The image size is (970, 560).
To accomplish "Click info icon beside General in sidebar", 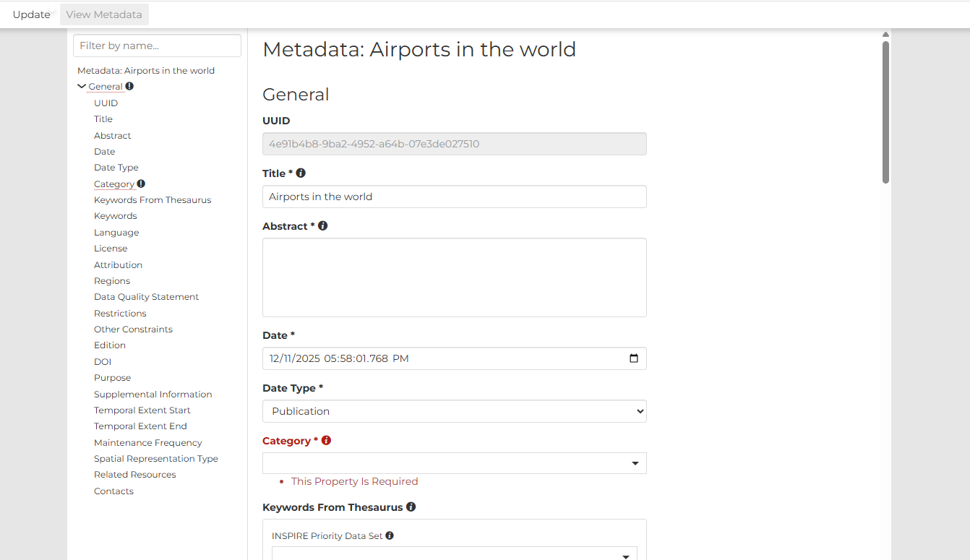I will coord(129,86).
